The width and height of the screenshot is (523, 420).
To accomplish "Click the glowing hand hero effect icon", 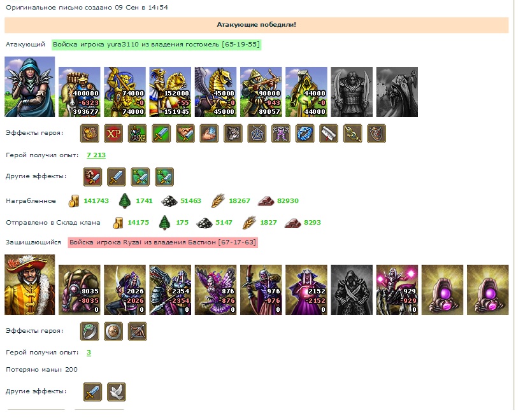I will pyautogui.click(x=209, y=133).
